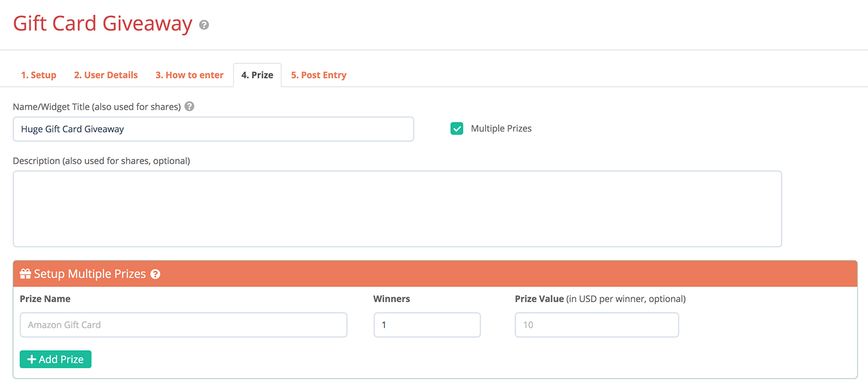This screenshot has width=868, height=385.
Task: Uncheck the Multiple Prizes checkbox
Action: (457, 128)
